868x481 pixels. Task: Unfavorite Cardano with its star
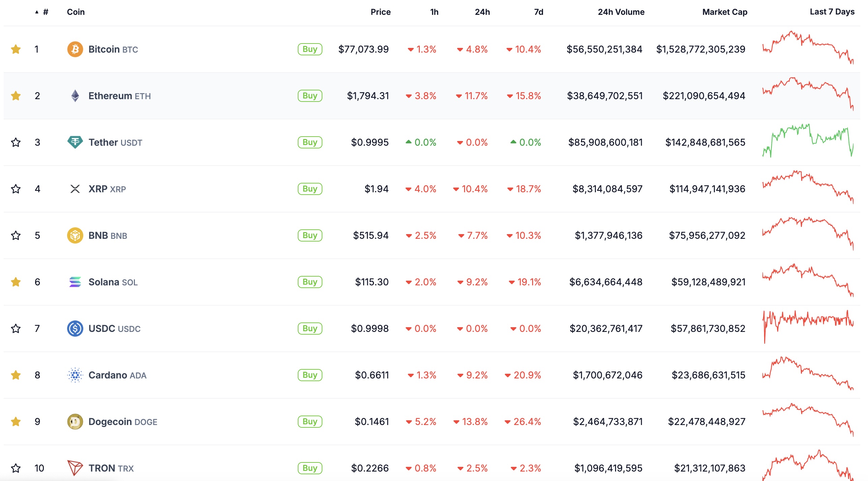[x=16, y=375]
